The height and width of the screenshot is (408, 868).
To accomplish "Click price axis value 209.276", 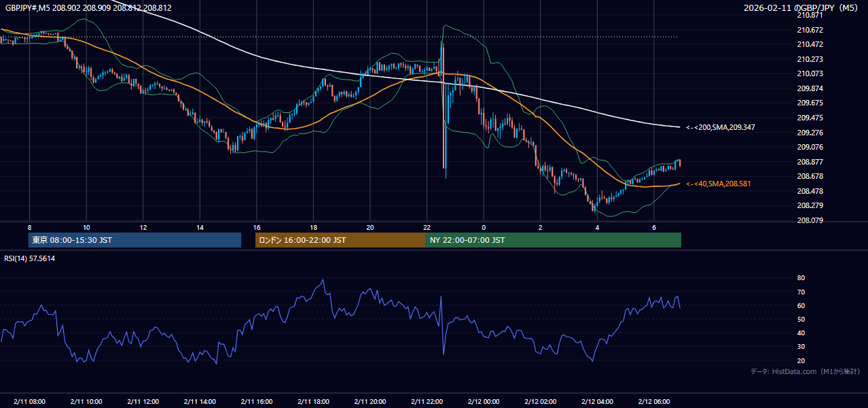I will coord(810,133).
